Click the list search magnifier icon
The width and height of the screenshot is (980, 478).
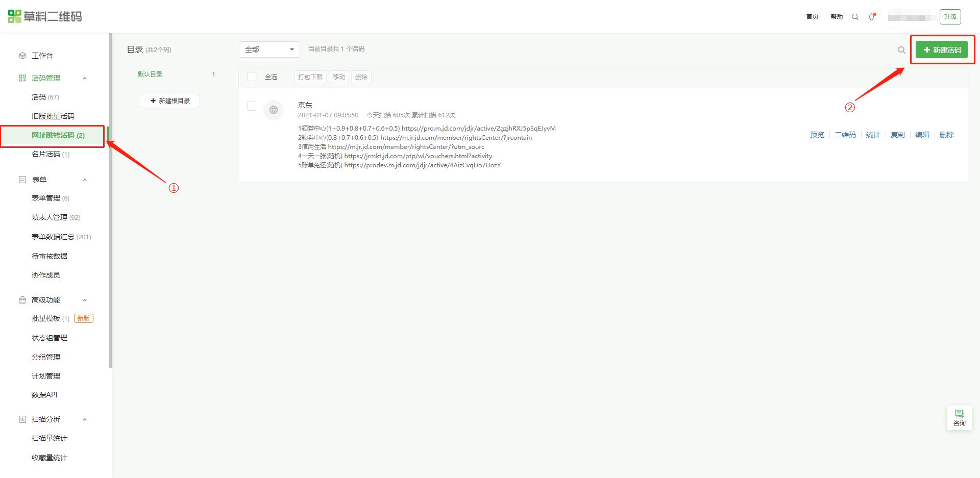coord(901,50)
